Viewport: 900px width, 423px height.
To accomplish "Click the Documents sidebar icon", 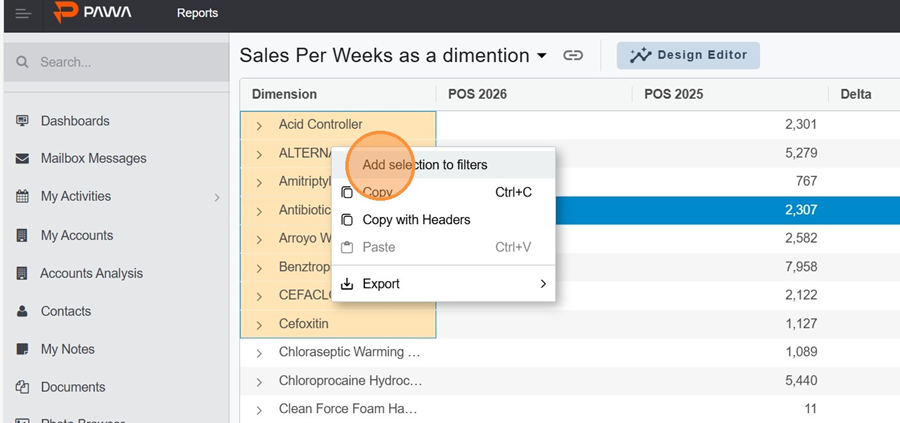I will click(x=22, y=387).
